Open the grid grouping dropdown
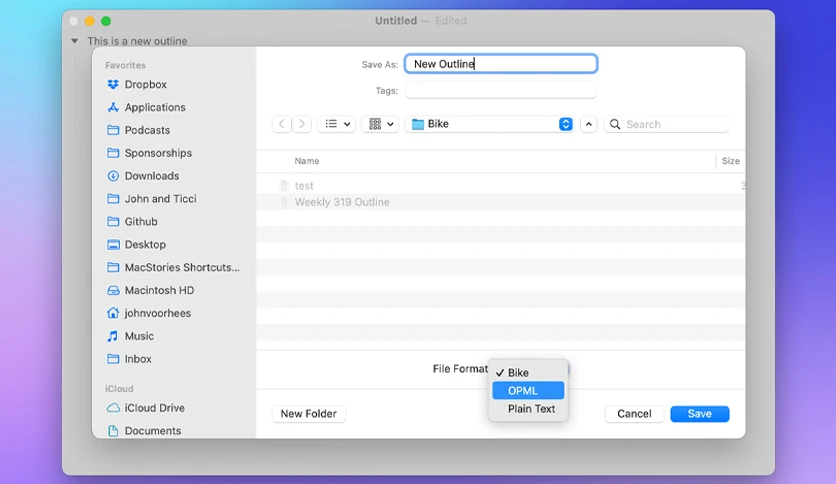836x484 pixels. point(381,124)
